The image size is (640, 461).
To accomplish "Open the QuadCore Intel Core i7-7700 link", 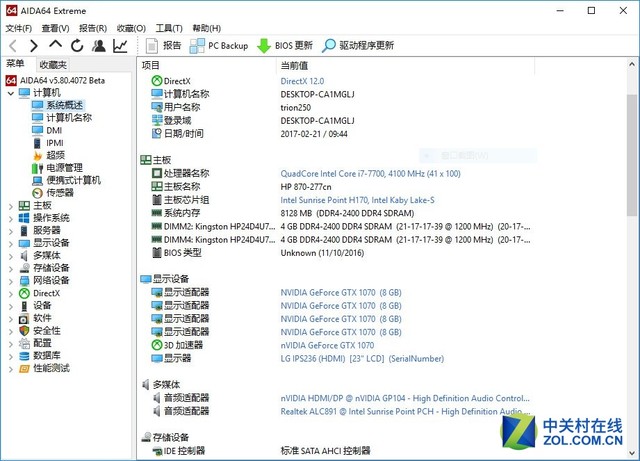I will 370,174.
